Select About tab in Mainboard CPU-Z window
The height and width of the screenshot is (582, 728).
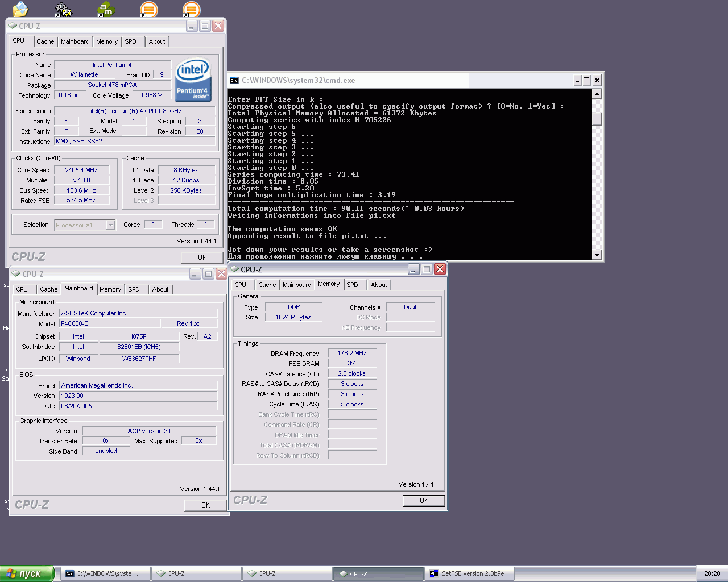(160, 289)
